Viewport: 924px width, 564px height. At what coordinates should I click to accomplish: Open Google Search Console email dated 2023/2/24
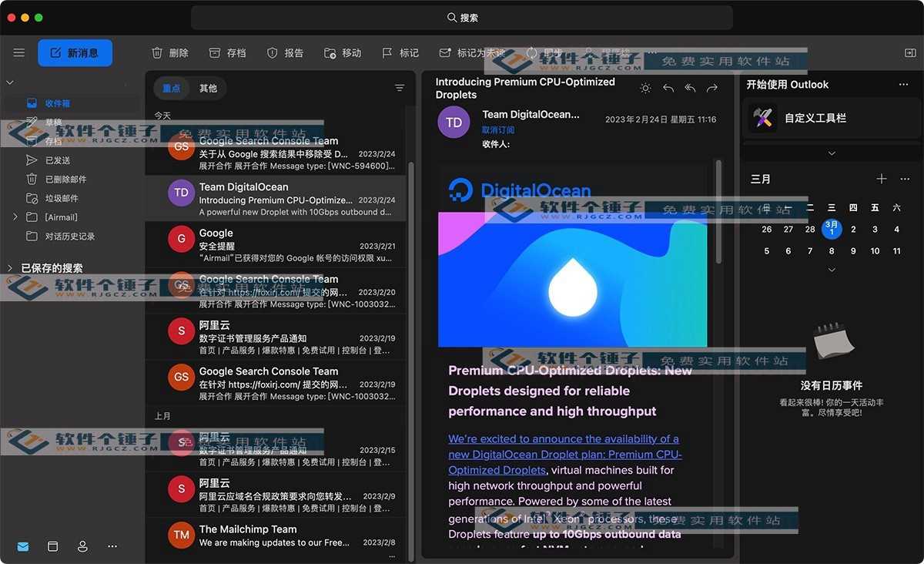coord(276,153)
